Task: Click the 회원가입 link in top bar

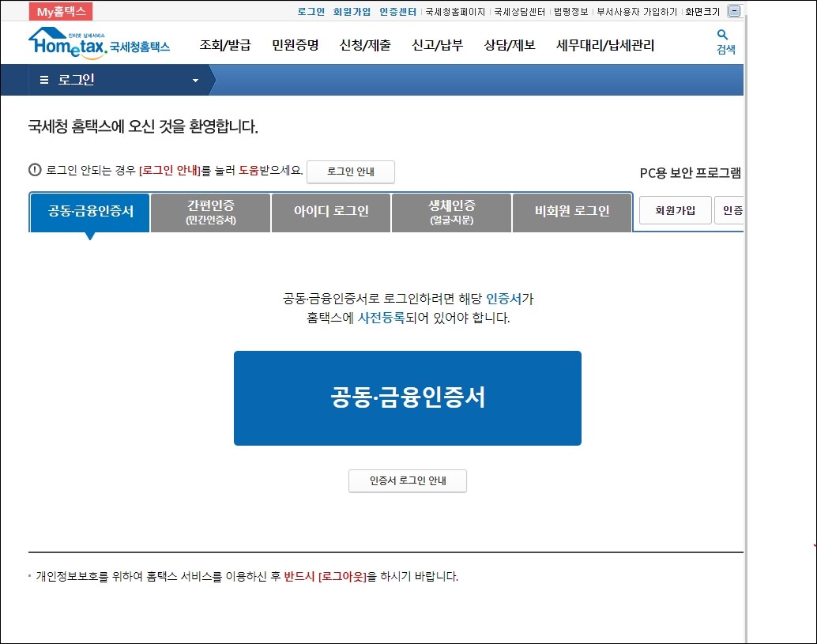Action: [352, 12]
